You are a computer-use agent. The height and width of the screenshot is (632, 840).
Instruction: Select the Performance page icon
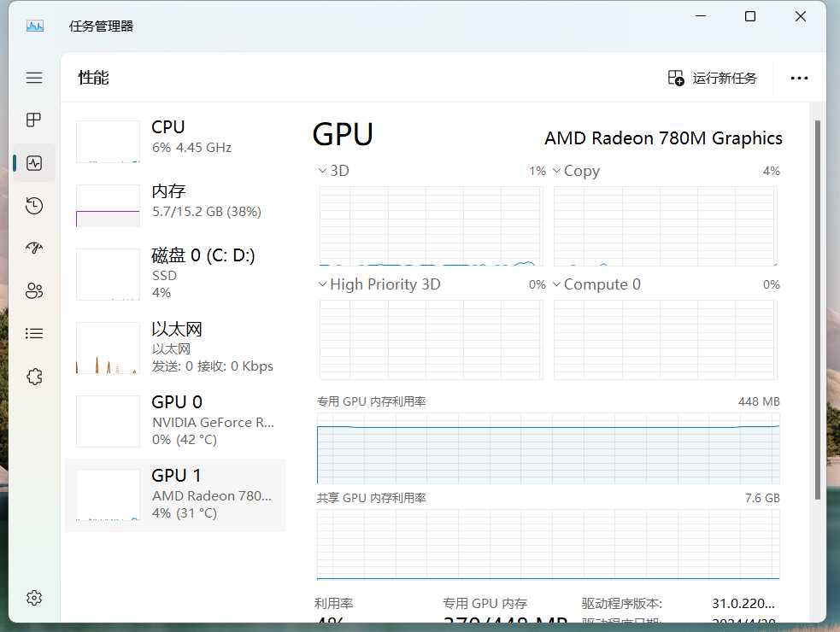click(x=34, y=163)
